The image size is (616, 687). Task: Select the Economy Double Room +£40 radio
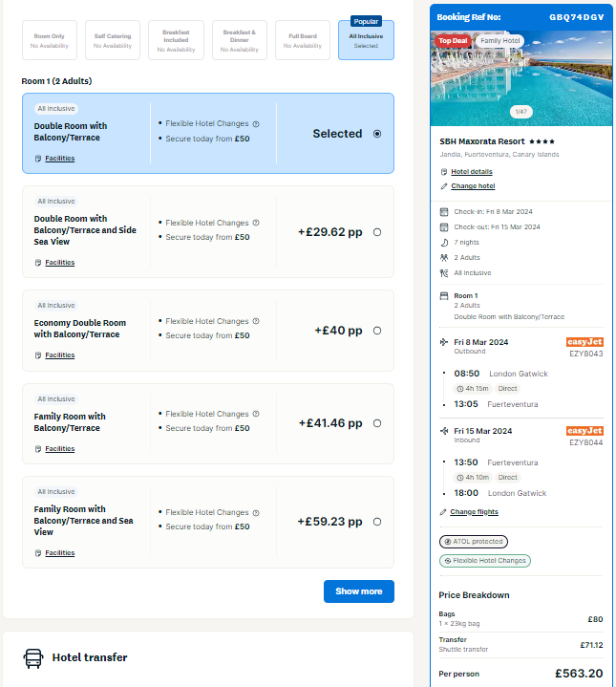[x=377, y=331]
